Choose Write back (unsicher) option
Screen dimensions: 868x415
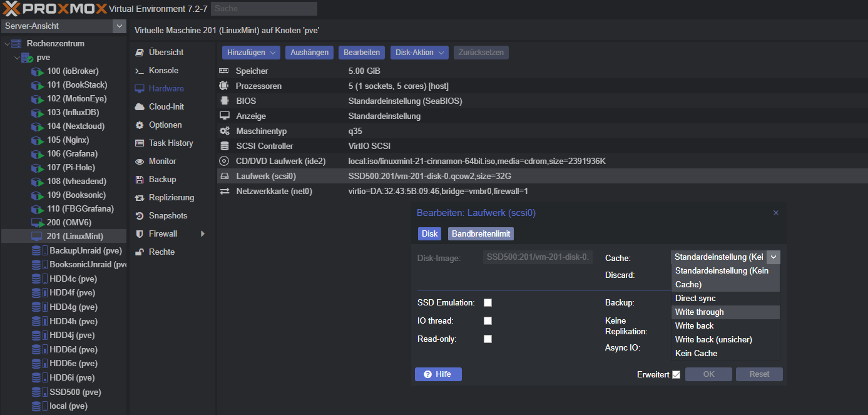(726, 340)
